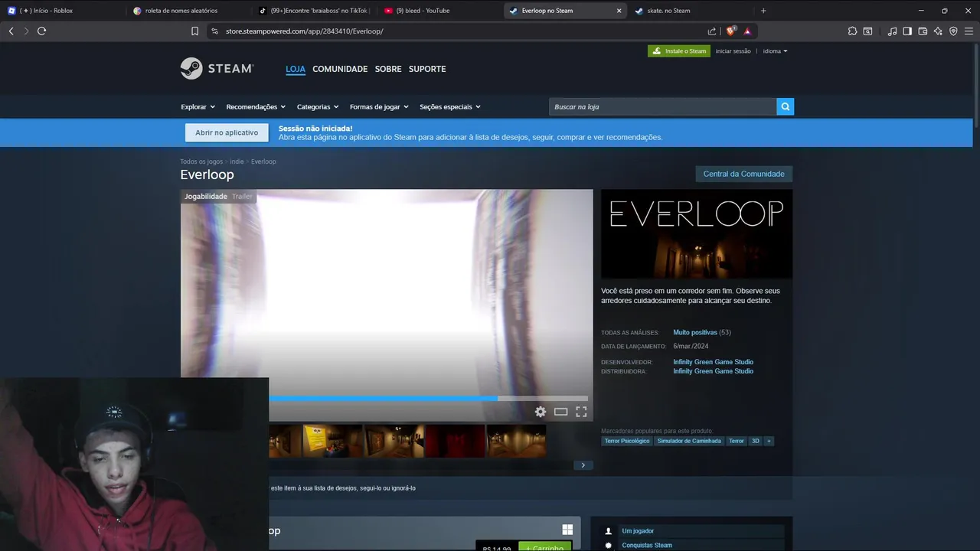980x551 pixels.
Task: Bookmark this page with the bookmark icon
Action: coord(194,31)
